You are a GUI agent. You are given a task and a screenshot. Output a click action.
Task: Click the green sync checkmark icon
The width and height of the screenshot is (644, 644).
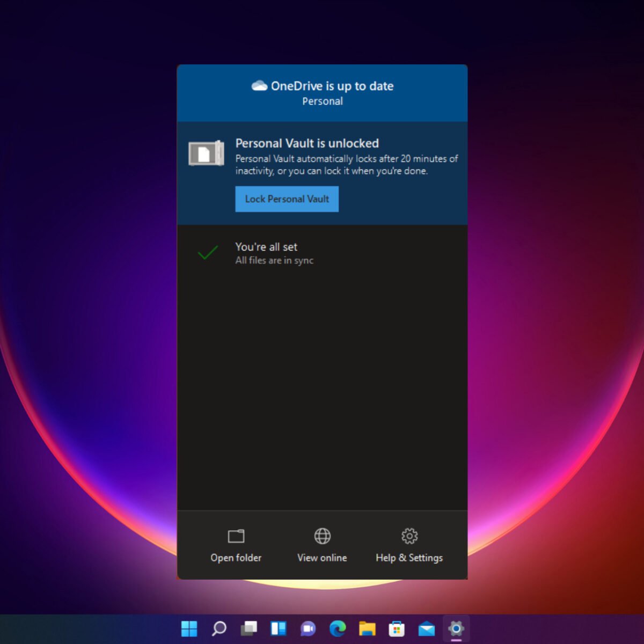(208, 252)
